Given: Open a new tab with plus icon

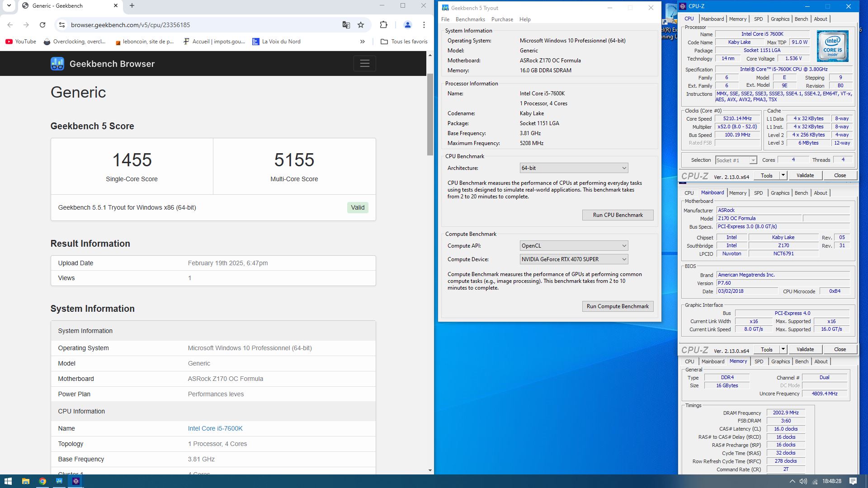Looking at the screenshot, I should point(132,5).
